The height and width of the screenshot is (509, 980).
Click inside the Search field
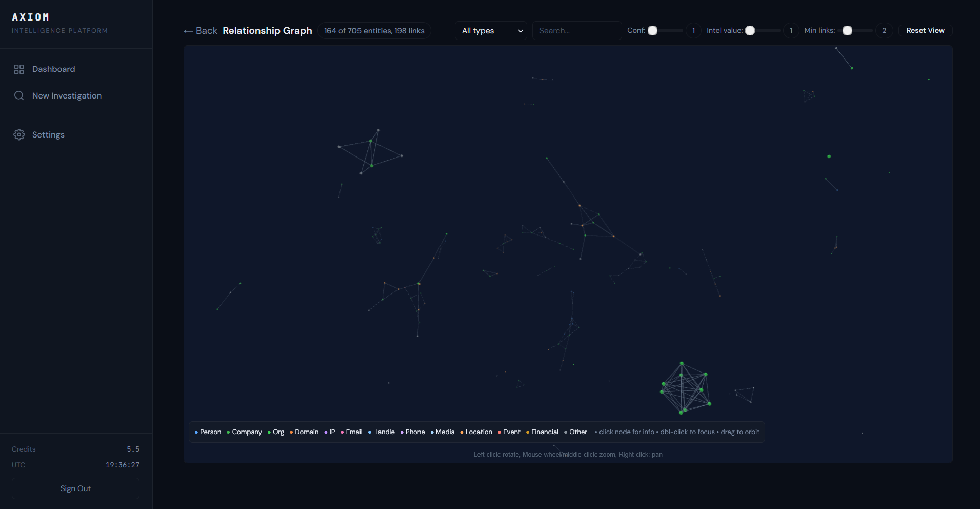576,30
